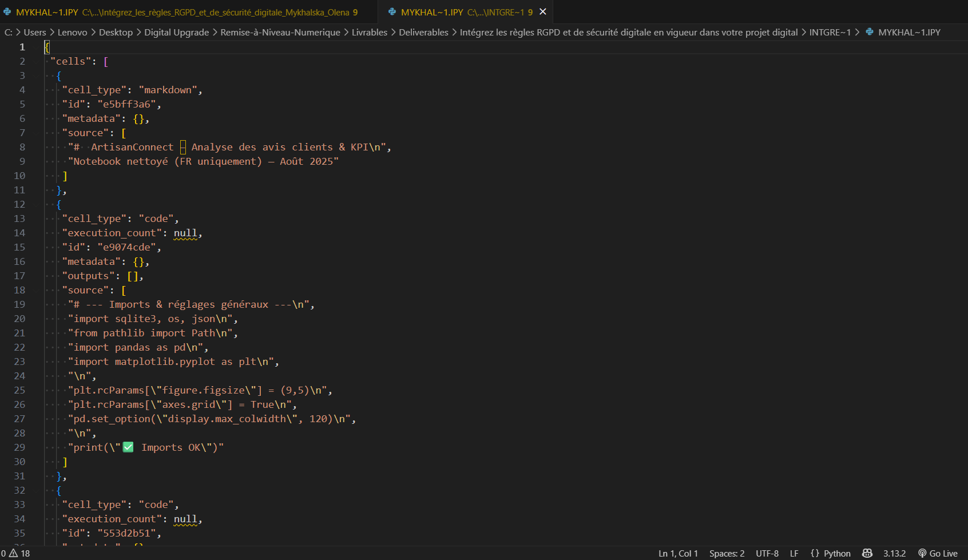The width and height of the screenshot is (968, 560).
Task: Click Python file icon in breadcrumb
Action: coord(869,32)
